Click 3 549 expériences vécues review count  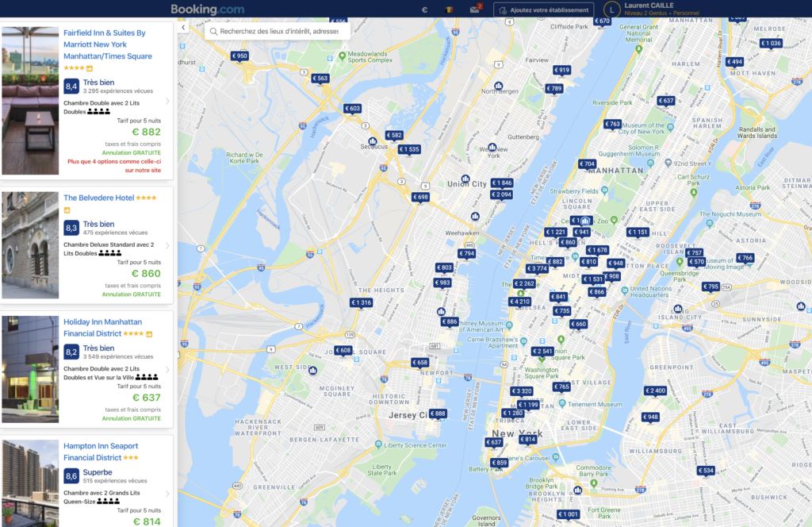118,357
